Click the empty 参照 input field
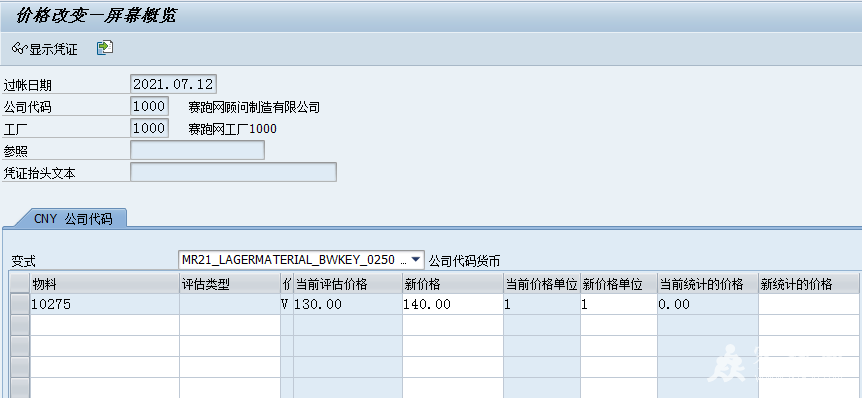 tap(197, 150)
